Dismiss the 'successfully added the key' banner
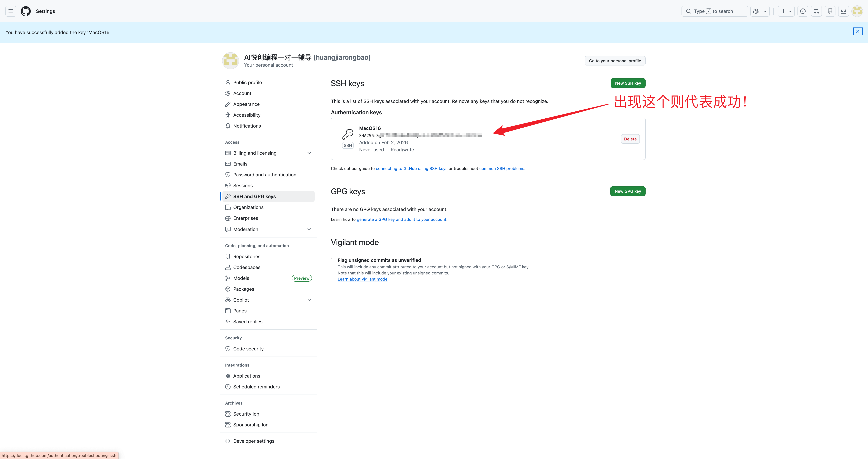The image size is (868, 459). point(857,31)
